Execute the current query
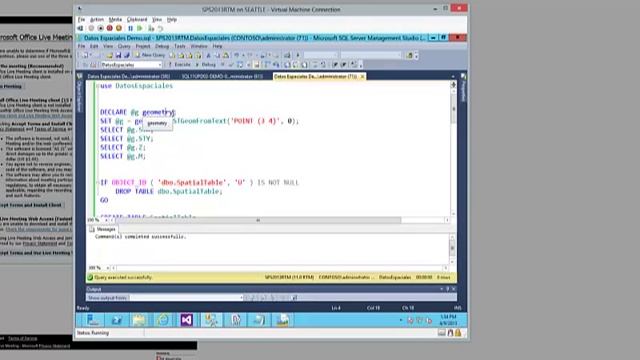The height and width of the screenshot is (360, 640). point(180,64)
